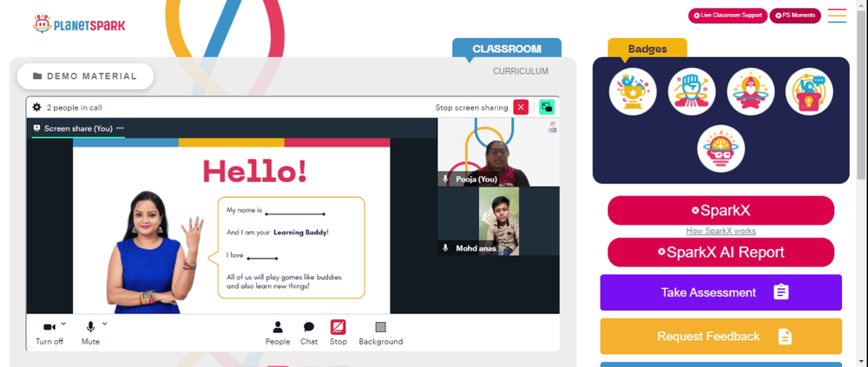
Task: Expand microphone options chevron
Action: (105, 324)
